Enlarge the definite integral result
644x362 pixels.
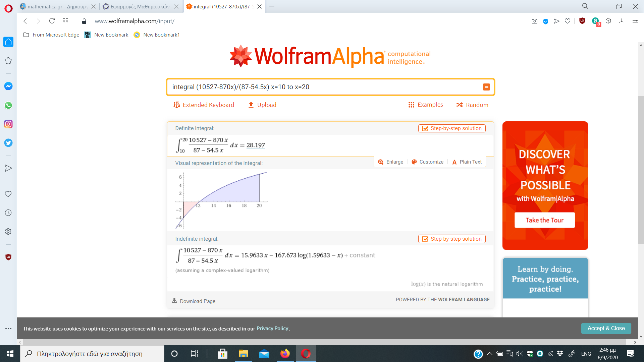click(391, 162)
